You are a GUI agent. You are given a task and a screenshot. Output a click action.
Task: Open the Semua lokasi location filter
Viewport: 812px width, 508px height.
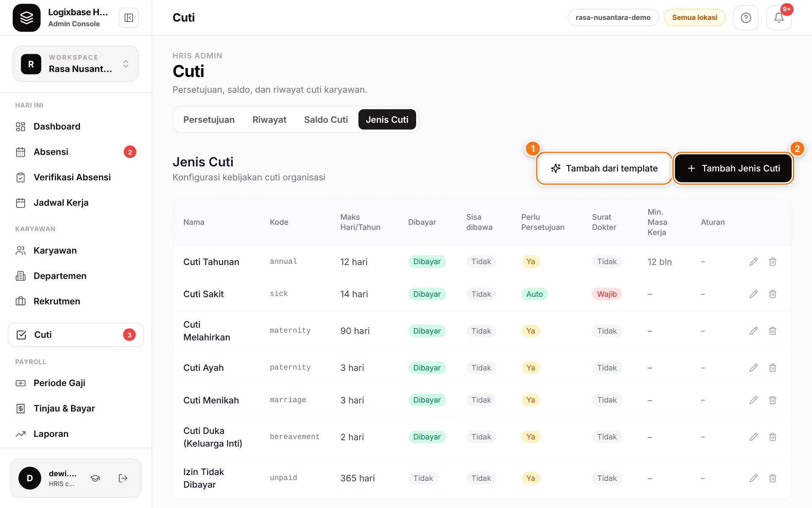click(x=694, y=17)
